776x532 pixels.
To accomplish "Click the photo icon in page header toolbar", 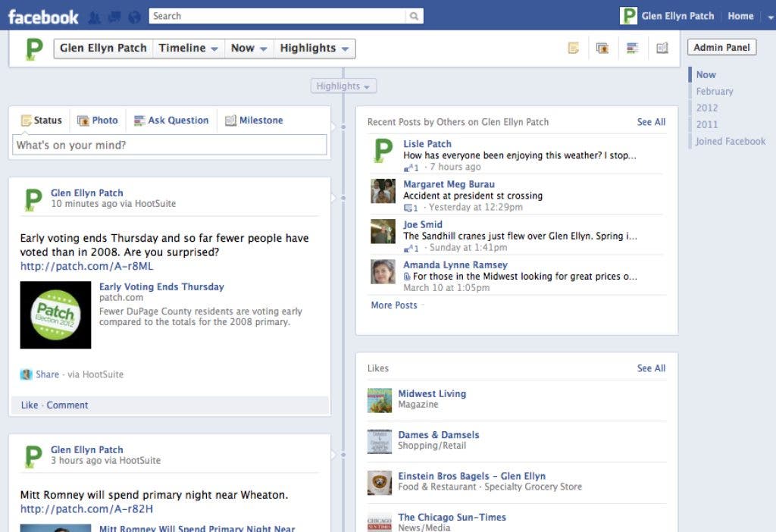I will 602,48.
